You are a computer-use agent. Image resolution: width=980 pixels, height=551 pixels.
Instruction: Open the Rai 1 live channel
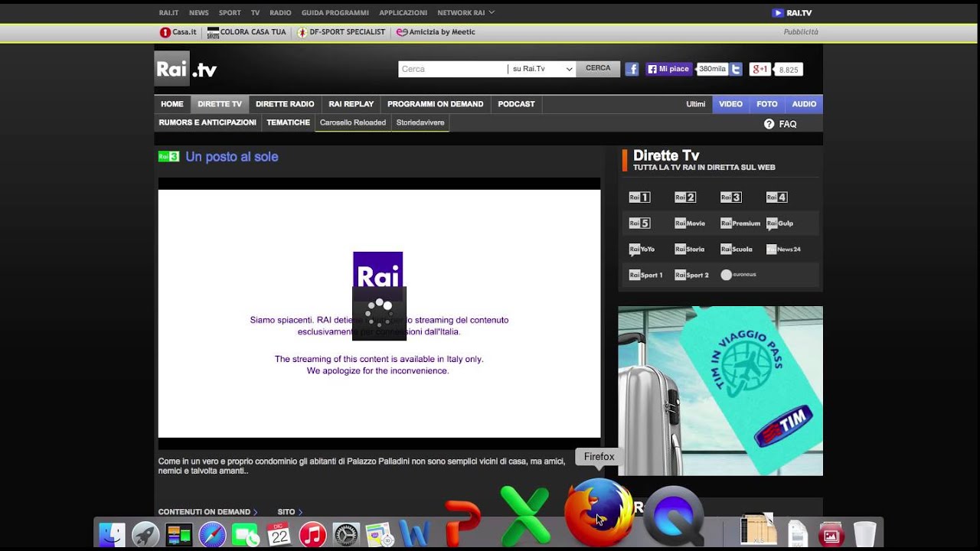(x=639, y=197)
